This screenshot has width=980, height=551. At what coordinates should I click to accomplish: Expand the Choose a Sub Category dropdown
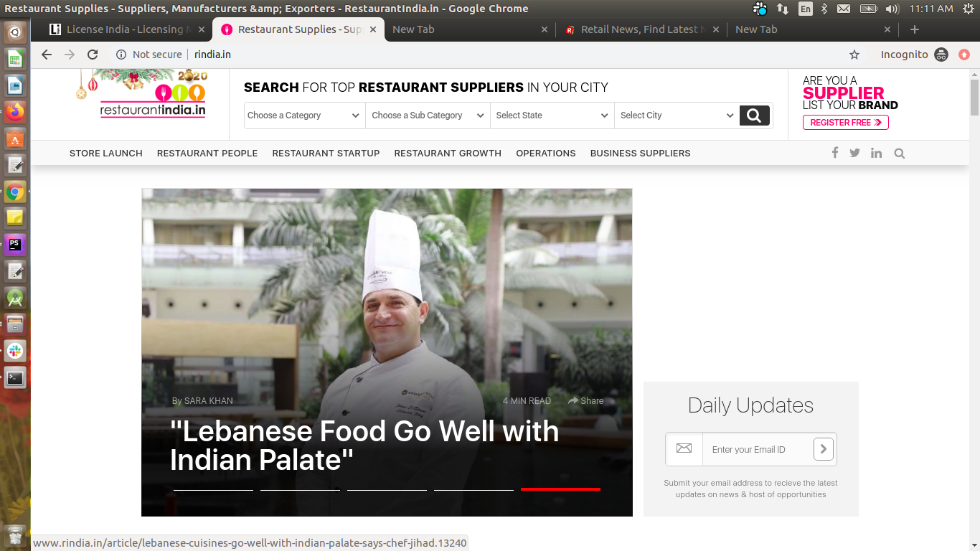428,116
